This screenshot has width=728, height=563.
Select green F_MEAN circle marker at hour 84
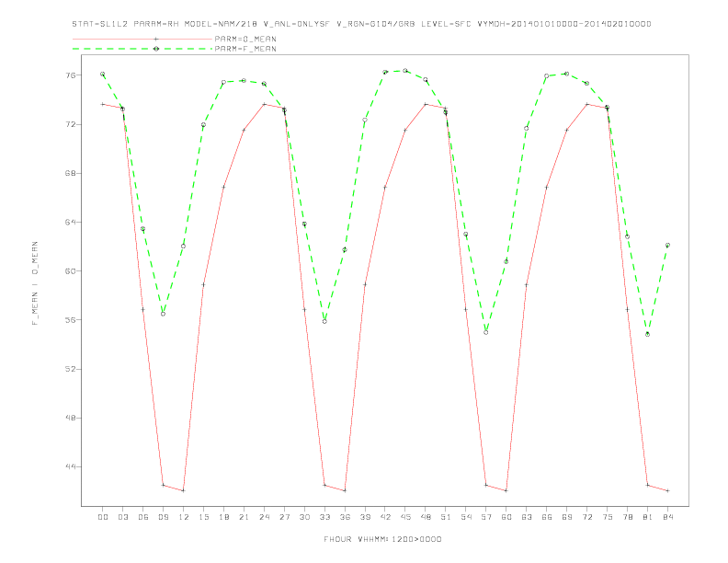point(667,245)
